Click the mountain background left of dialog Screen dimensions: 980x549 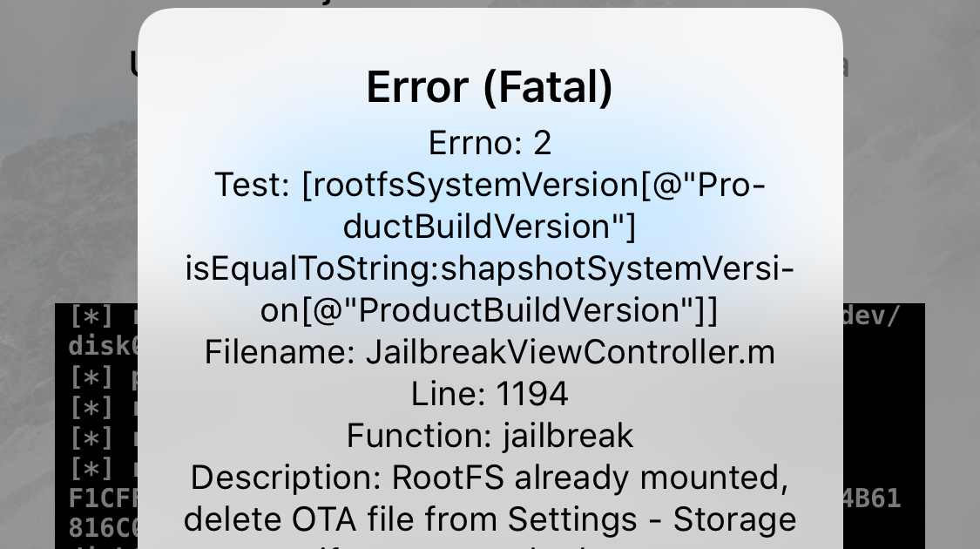click(x=69, y=207)
